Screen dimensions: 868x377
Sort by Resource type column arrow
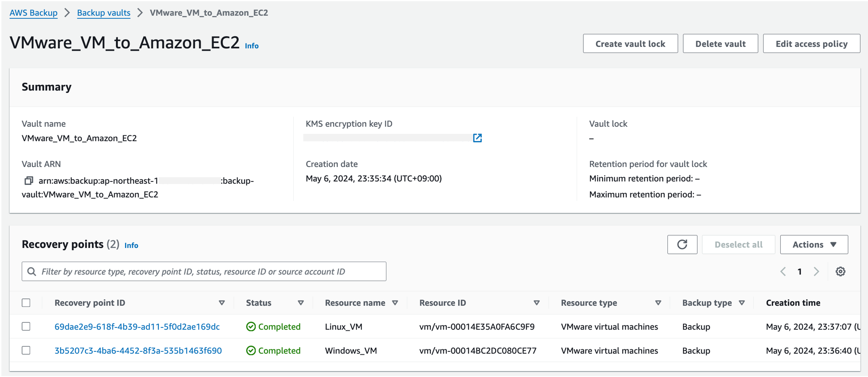pos(658,303)
